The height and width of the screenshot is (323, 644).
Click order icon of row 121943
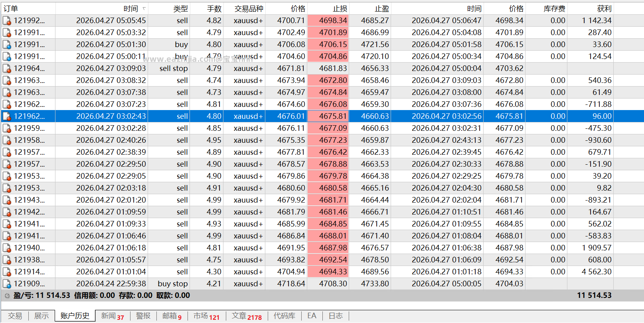7,200
